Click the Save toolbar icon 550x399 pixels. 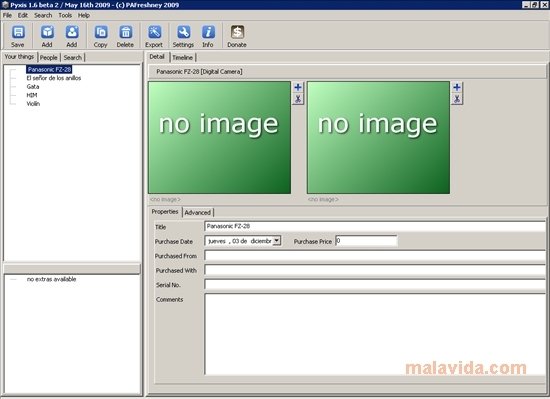point(18,32)
